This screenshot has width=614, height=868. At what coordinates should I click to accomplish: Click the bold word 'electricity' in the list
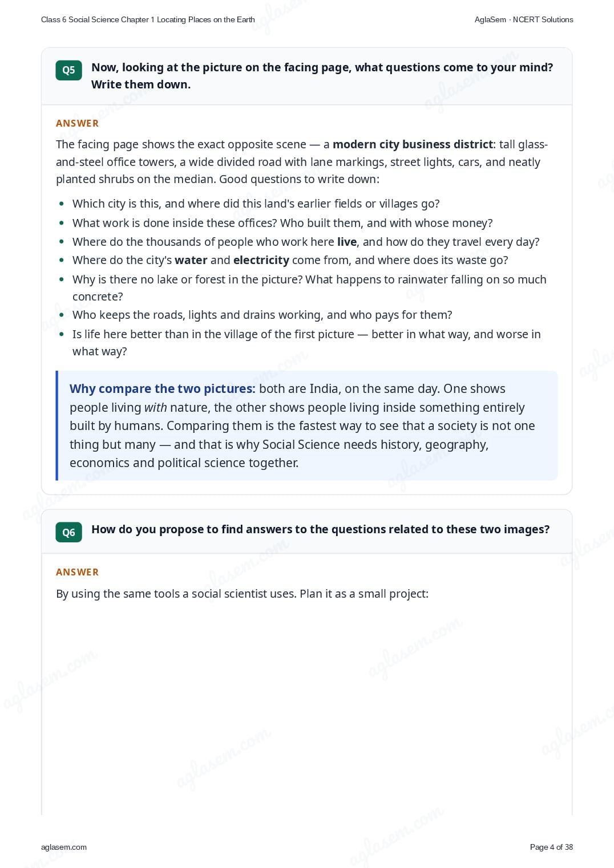point(261,260)
